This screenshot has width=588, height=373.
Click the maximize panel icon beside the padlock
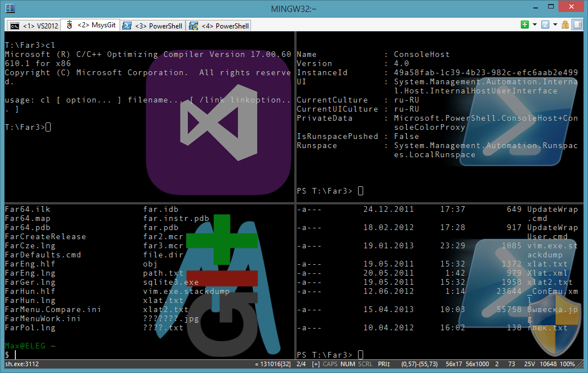(578, 24)
